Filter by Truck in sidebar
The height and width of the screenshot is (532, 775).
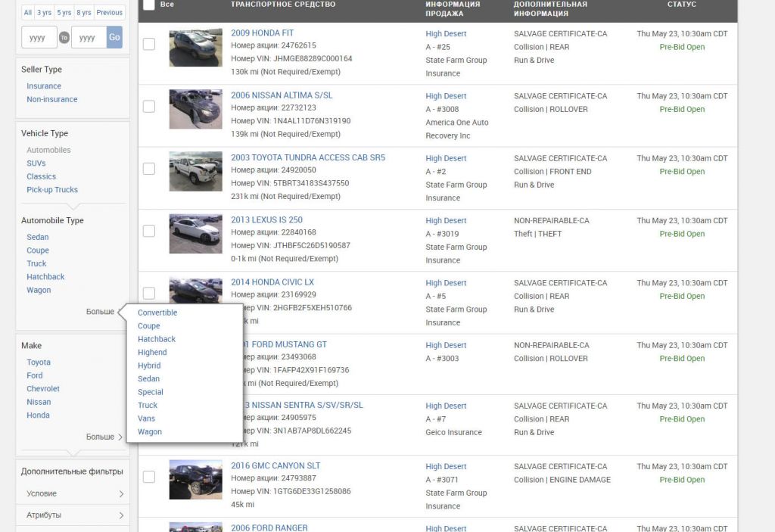coord(36,263)
